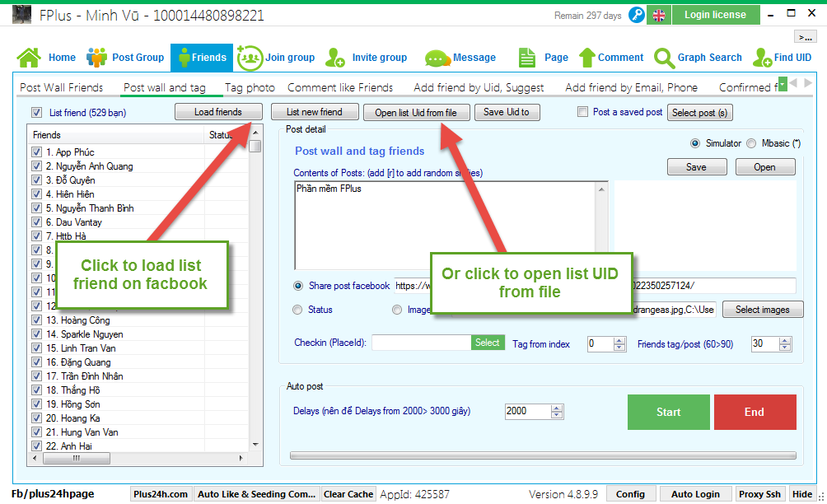
Task: Click the green Checkin Select button
Action: point(488,343)
